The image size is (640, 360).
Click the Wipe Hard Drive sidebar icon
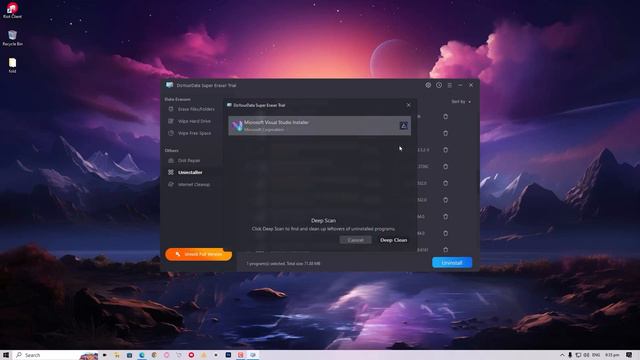(x=171, y=121)
